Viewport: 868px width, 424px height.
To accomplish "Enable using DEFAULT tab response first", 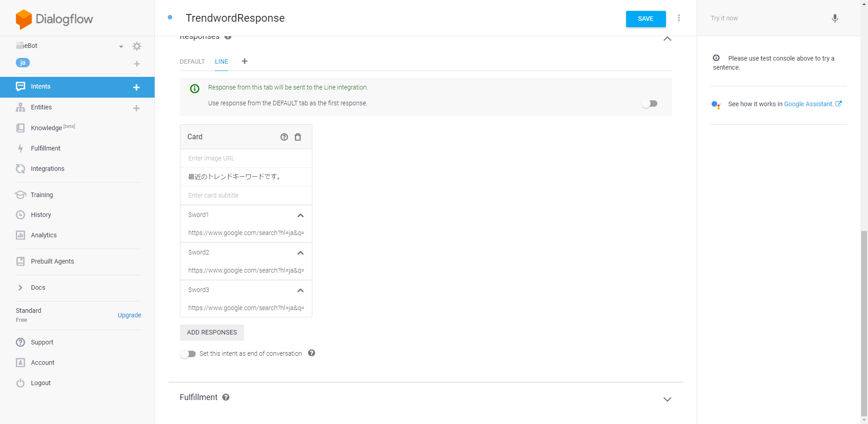I will [650, 104].
